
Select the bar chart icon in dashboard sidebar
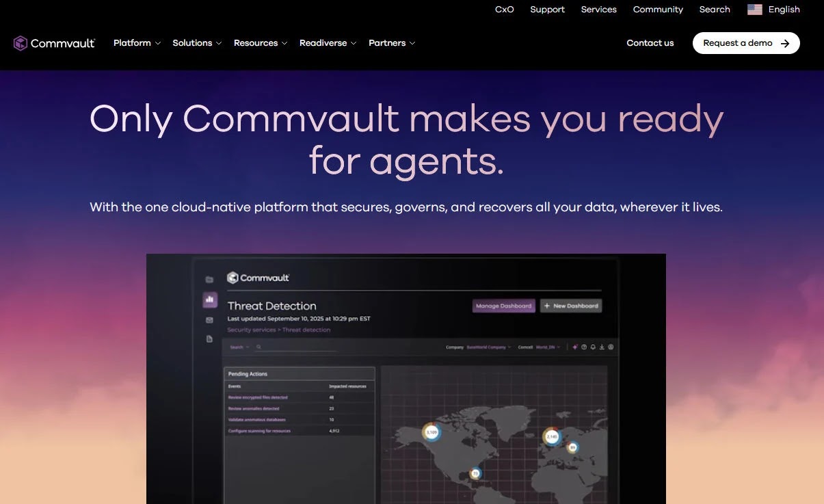pos(210,299)
